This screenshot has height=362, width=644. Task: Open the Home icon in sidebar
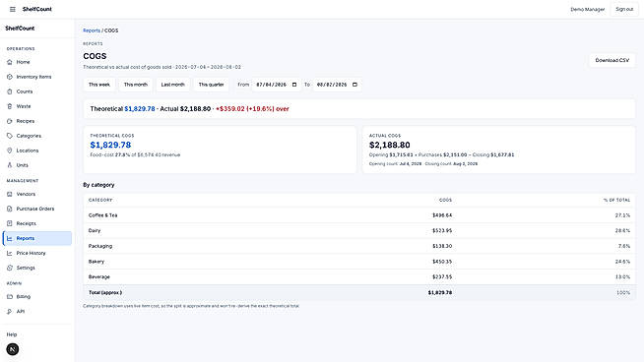tap(10, 62)
